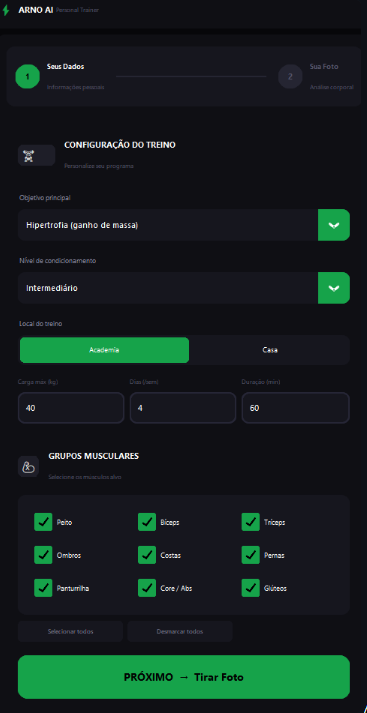Click the Selecionar todos button

click(70, 632)
